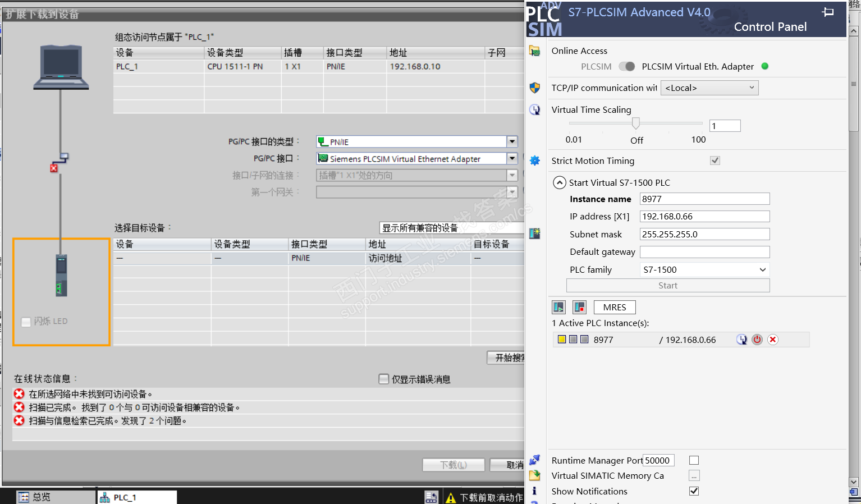Click the MRES memory reset button

pos(615,307)
